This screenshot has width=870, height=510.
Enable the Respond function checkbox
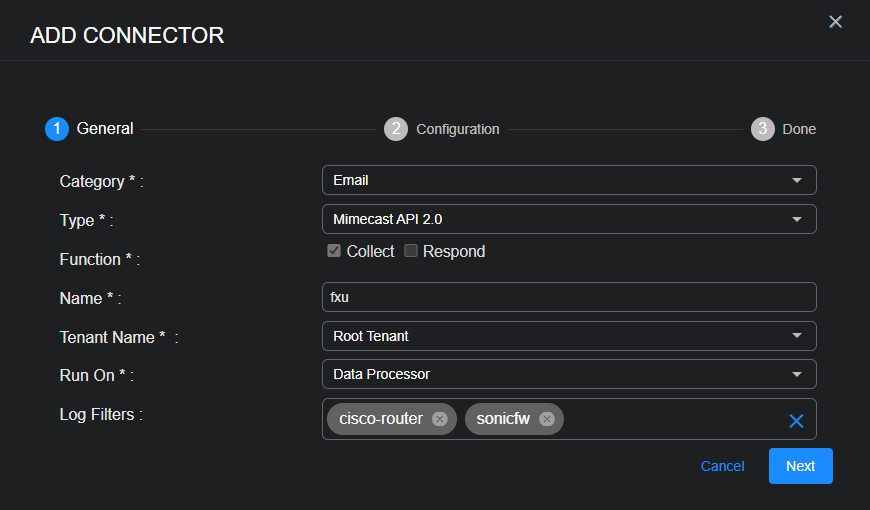[x=411, y=251]
